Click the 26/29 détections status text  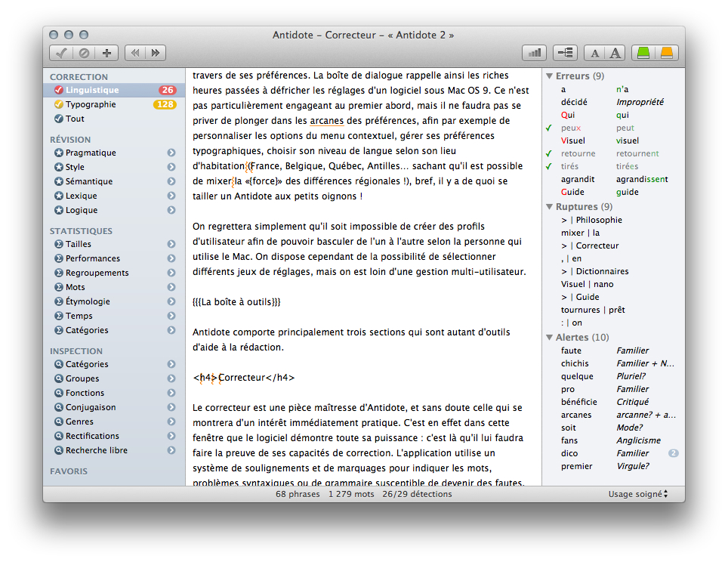click(417, 494)
